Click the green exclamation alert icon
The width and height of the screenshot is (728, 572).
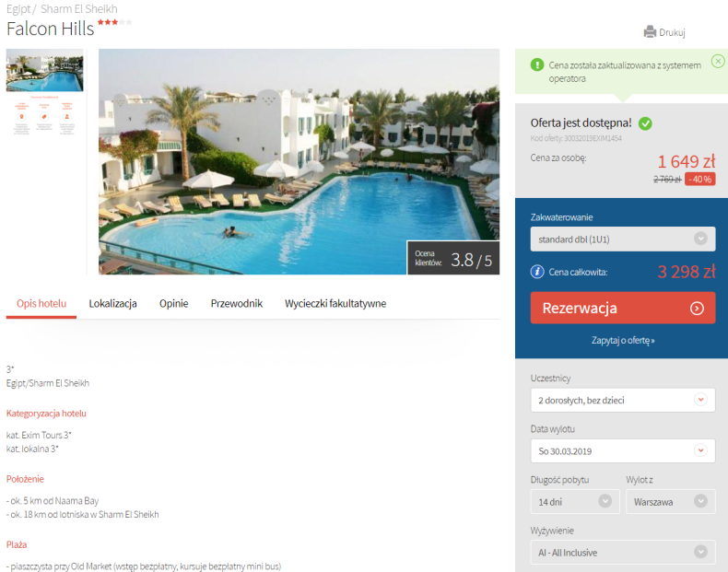coord(537,65)
